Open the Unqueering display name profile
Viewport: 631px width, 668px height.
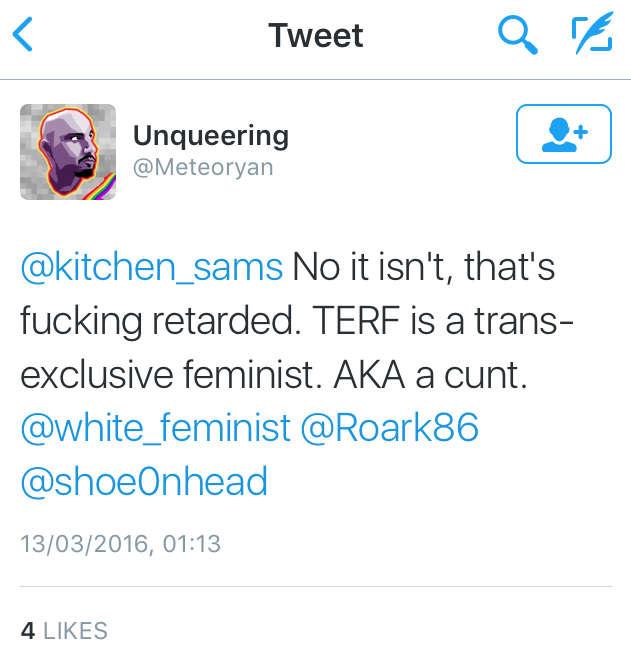click(211, 135)
